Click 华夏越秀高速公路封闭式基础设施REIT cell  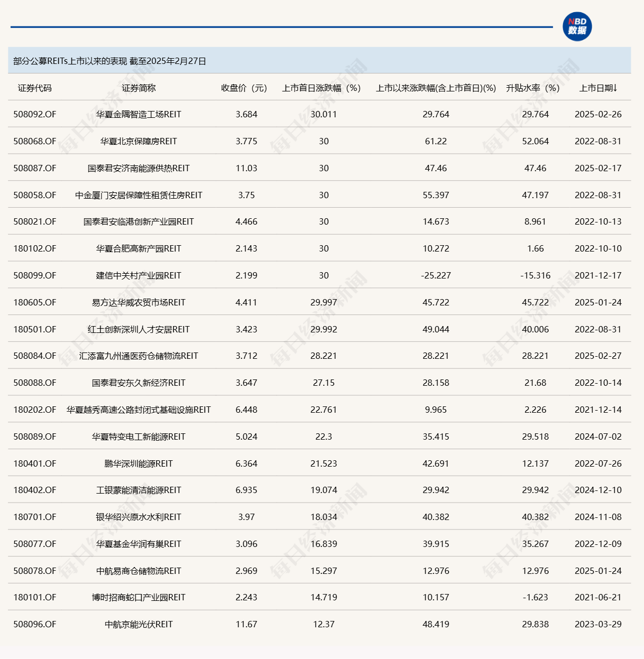(139, 410)
